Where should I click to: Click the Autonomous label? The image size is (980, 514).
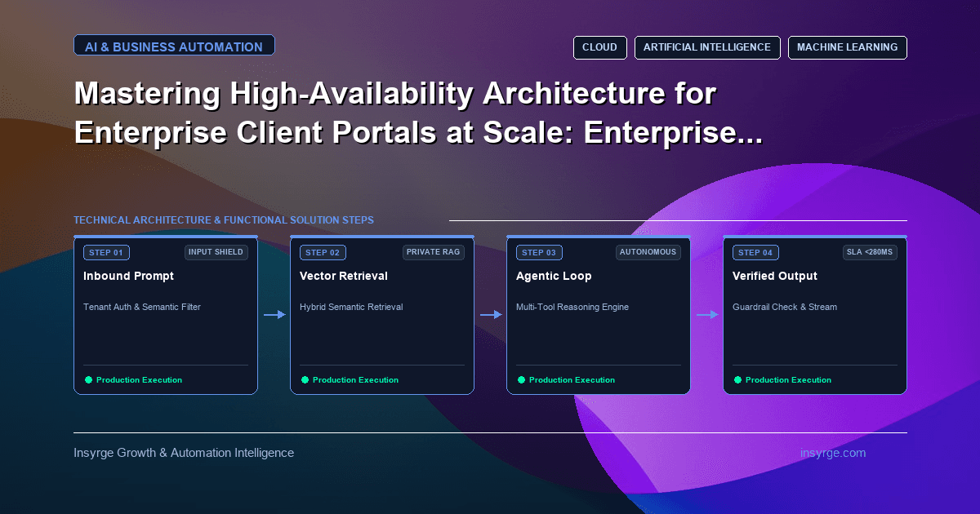[648, 252]
